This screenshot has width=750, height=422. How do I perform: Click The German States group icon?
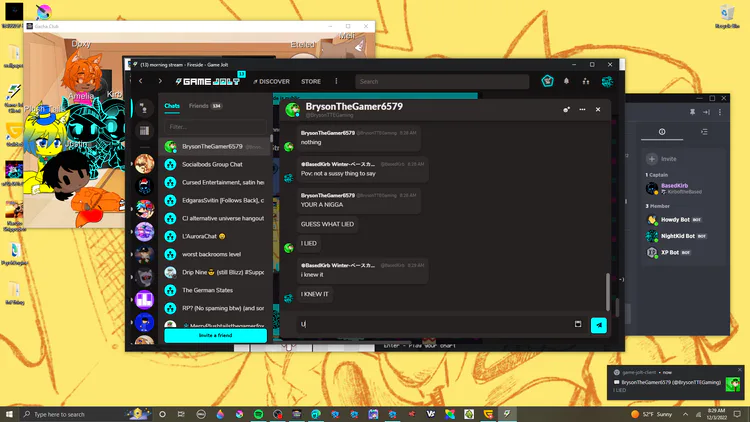[170, 290]
